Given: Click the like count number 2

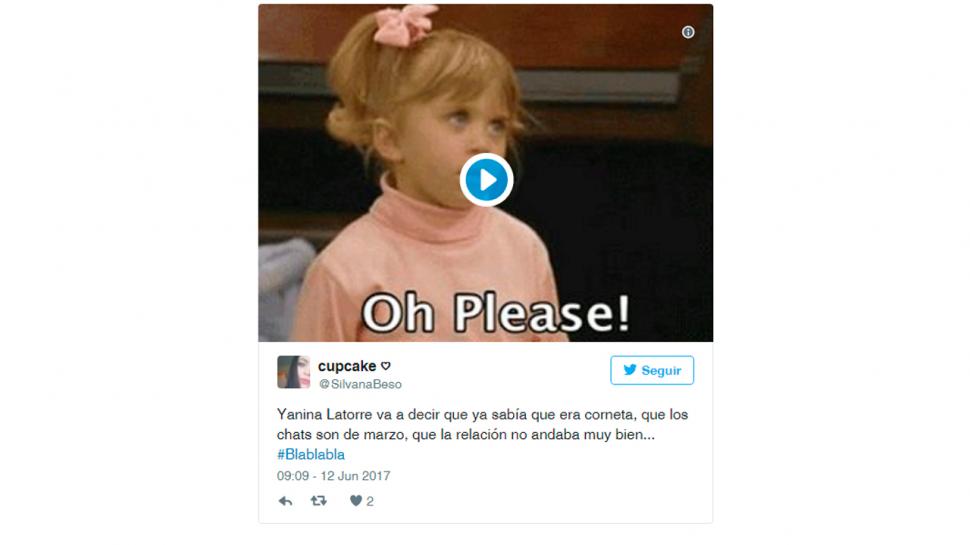Looking at the screenshot, I should point(370,502).
